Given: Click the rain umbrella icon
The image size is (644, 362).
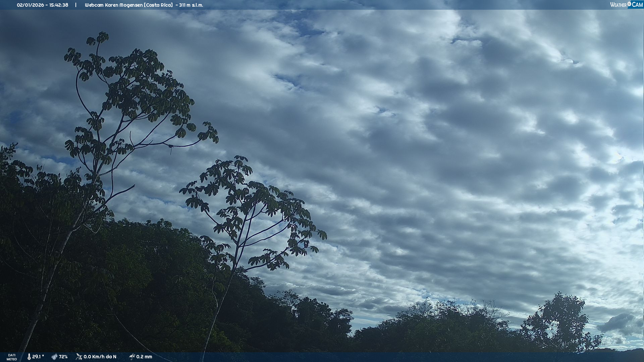Looking at the screenshot, I should pos(132,357).
